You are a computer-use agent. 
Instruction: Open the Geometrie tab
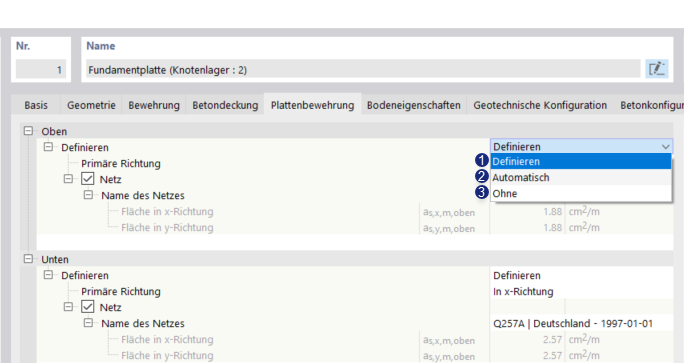pyautogui.click(x=91, y=105)
